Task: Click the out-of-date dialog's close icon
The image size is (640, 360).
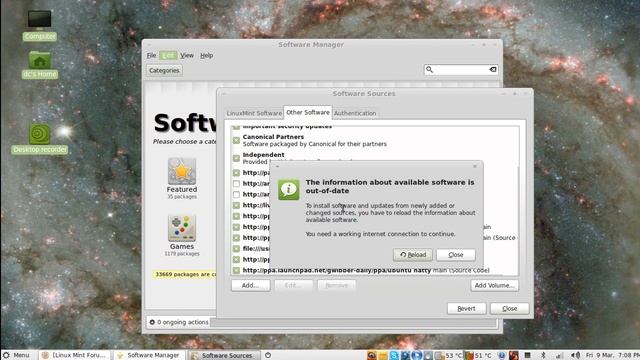Action: [x=475, y=166]
